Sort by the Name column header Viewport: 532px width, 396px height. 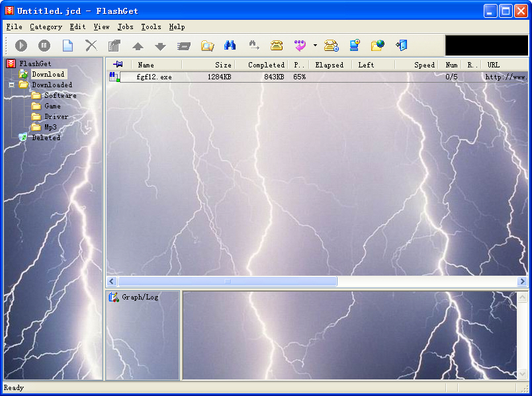point(155,65)
